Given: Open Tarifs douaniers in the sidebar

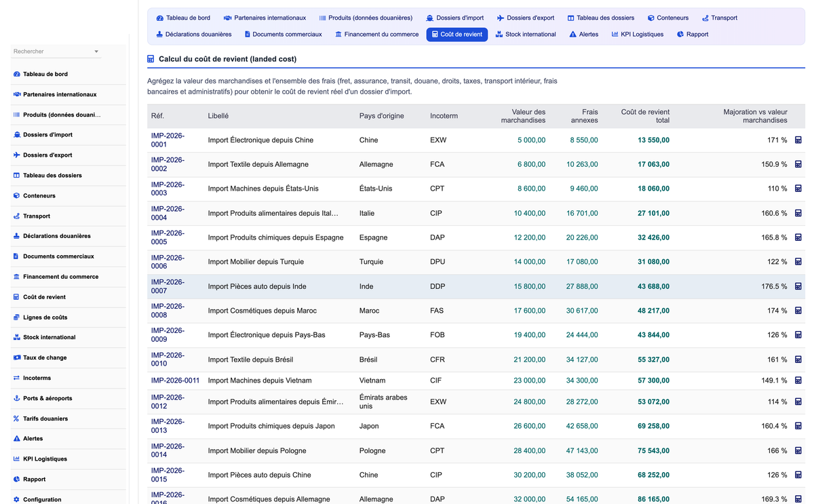Looking at the screenshot, I should tap(69, 419).
